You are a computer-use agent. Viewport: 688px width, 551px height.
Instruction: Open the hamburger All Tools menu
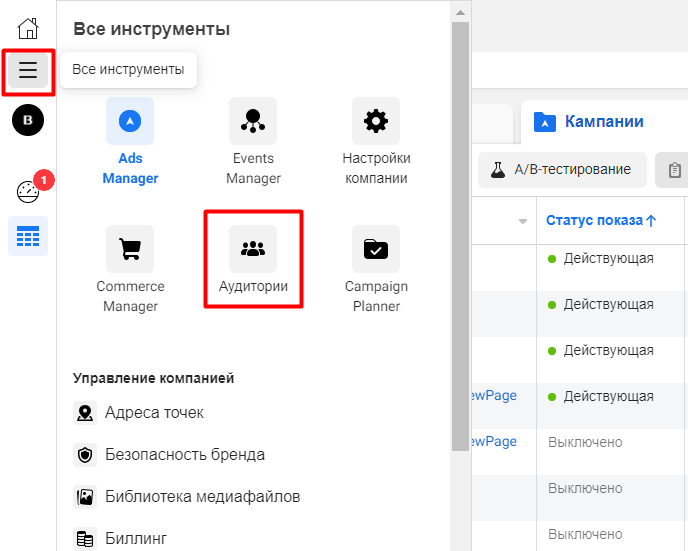(x=27, y=70)
